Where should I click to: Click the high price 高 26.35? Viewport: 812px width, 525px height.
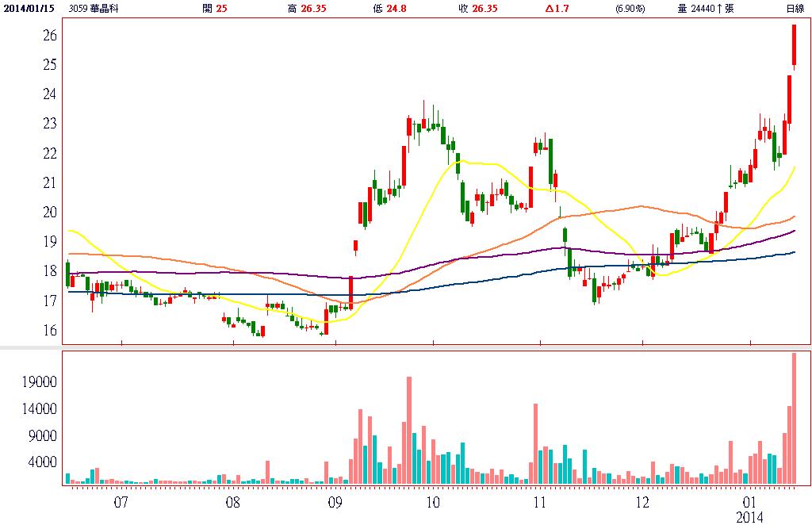306,8
